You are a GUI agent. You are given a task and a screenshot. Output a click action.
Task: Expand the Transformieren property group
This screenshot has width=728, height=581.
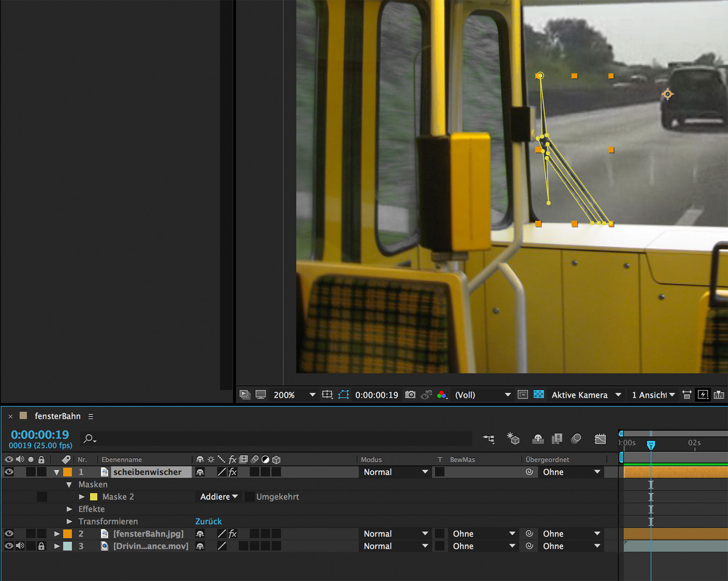70,521
